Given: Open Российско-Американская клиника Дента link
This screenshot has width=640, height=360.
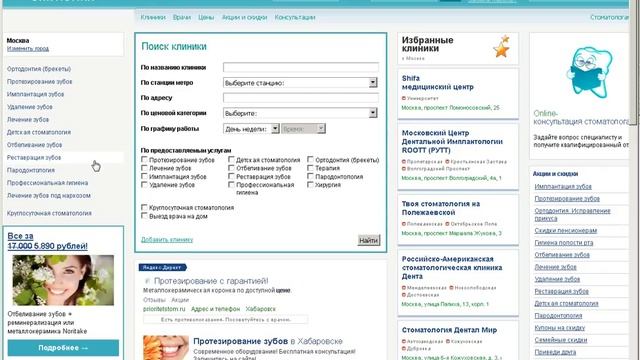Looking at the screenshot, I should 452,268.
